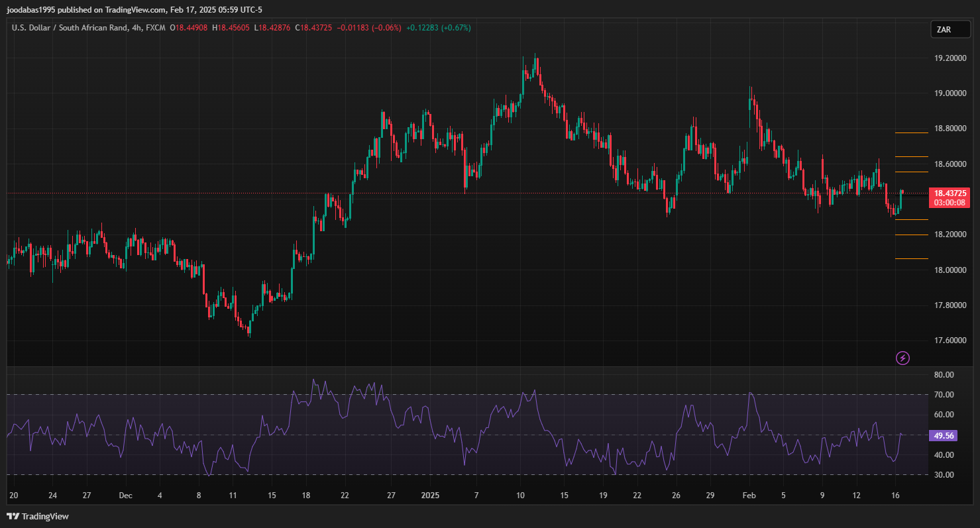Click the 18 date label on time axis
The image size is (980, 528).
pyautogui.click(x=306, y=496)
